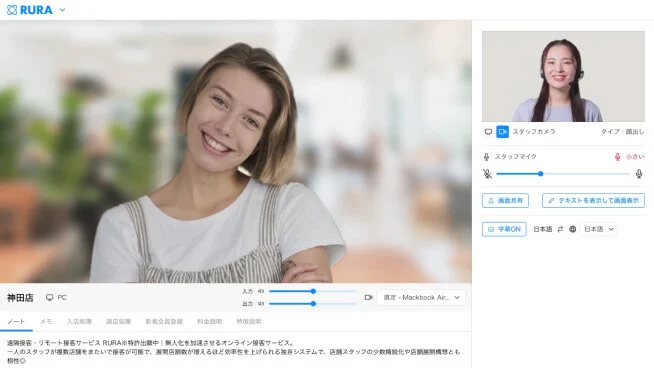This screenshot has width=654, height=368.
Task: Click the 神田店 store name
Action: [20, 298]
